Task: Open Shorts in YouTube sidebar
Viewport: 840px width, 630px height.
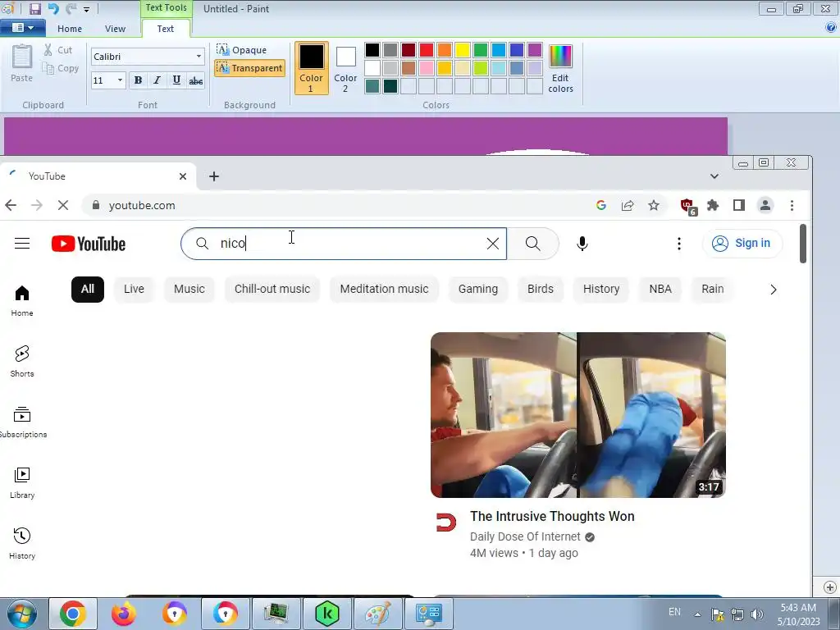Action: point(22,361)
